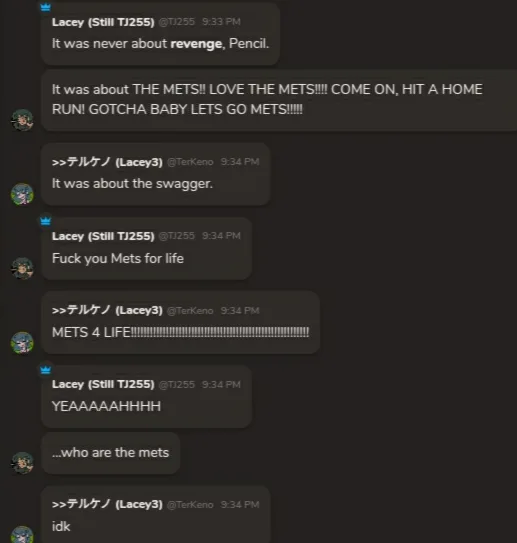
Task: Open テルケノ (Lacey3) name above the swagger message
Action: [107, 162]
